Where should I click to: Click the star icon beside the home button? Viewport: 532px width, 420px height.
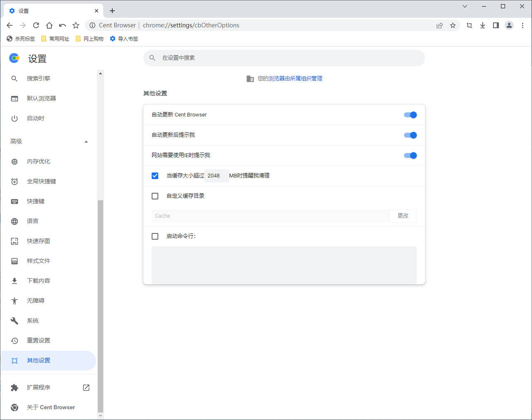pyautogui.click(x=76, y=25)
